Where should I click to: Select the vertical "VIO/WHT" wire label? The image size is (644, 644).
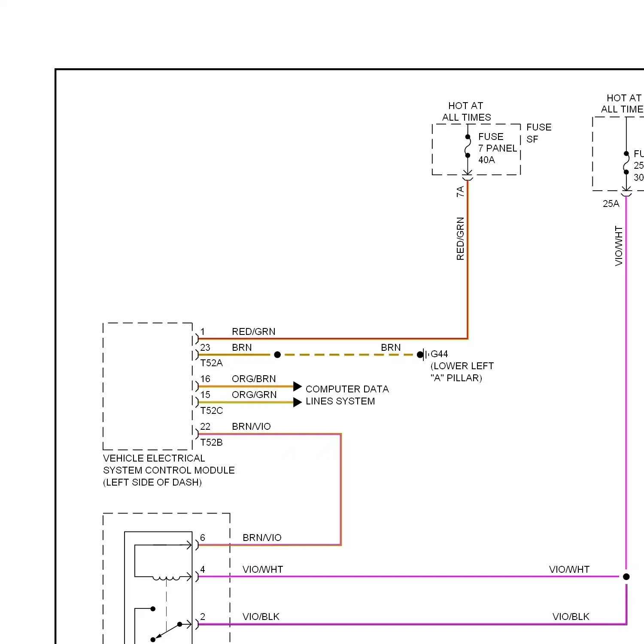[618, 246]
